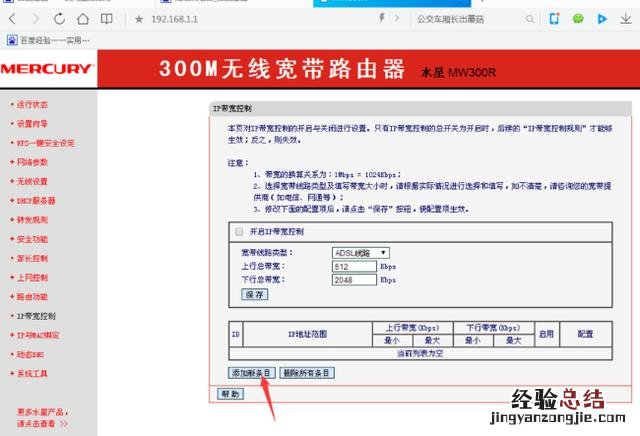Open the reading mode book icon

pos(107,19)
